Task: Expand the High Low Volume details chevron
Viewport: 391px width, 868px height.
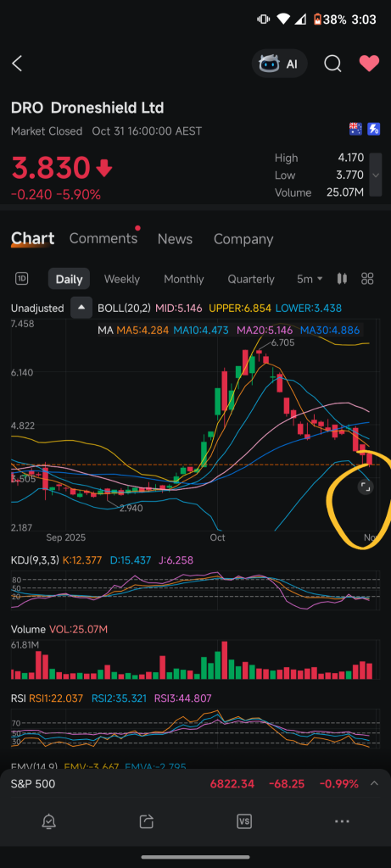Action: [376, 175]
